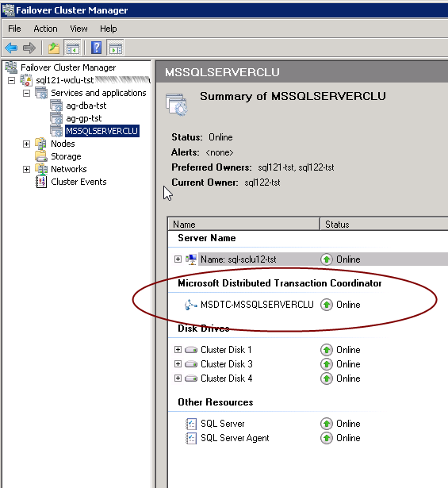The height and width of the screenshot is (488, 448).
Task: Collapse the sql121-wclu-tst cluster node
Action: 12,81
